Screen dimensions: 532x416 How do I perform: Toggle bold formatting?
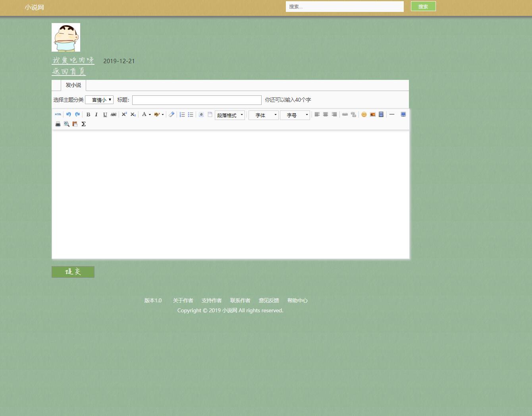(x=88, y=114)
